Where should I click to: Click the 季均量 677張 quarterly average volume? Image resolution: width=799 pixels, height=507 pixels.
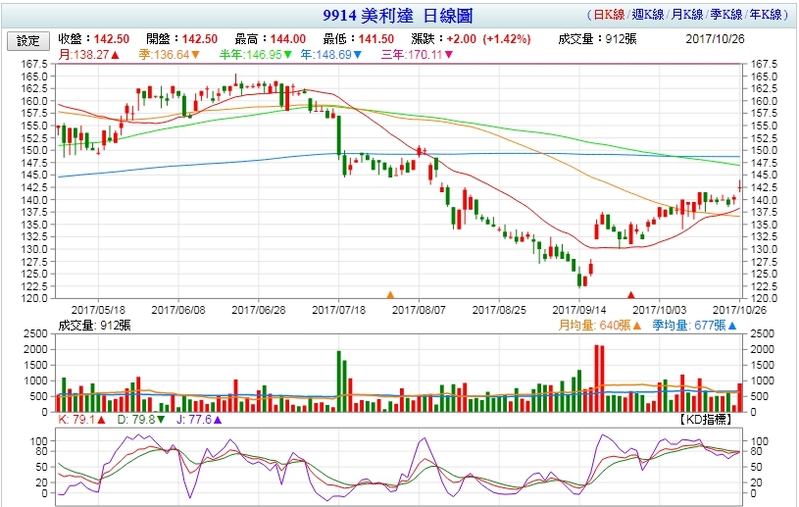tap(695, 325)
